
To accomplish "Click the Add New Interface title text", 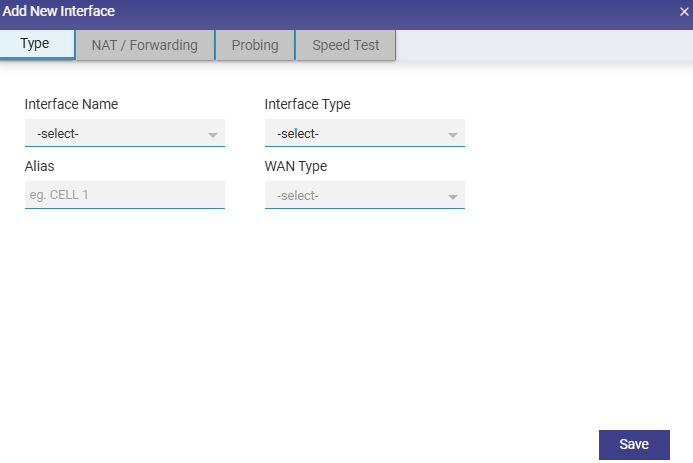I will tap(58, 12).
